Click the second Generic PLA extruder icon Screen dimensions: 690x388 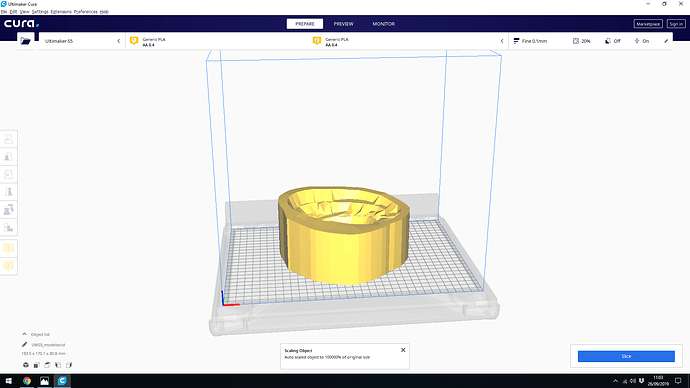[316, 41]
